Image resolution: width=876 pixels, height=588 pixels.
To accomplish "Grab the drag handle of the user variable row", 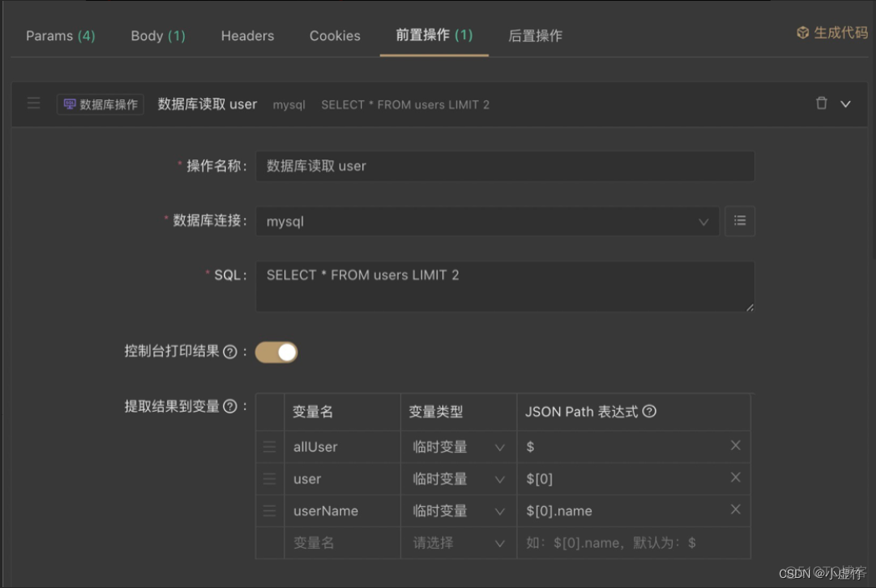I will [269, 478].
